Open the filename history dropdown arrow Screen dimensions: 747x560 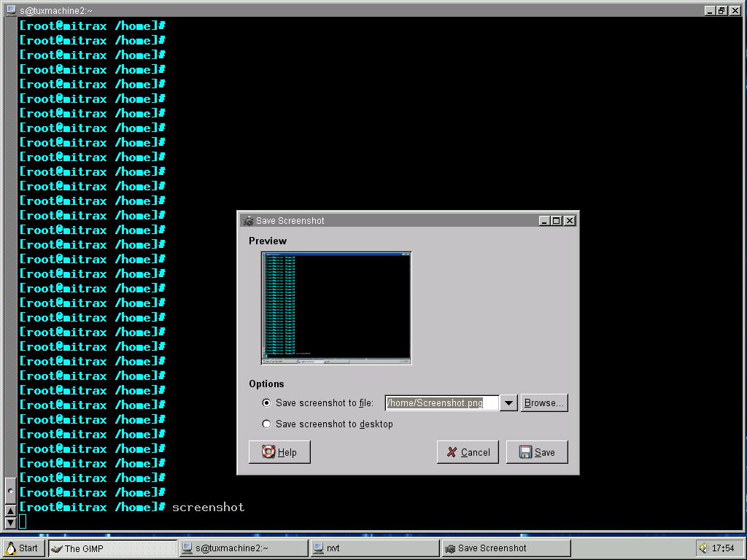(508, 402)
